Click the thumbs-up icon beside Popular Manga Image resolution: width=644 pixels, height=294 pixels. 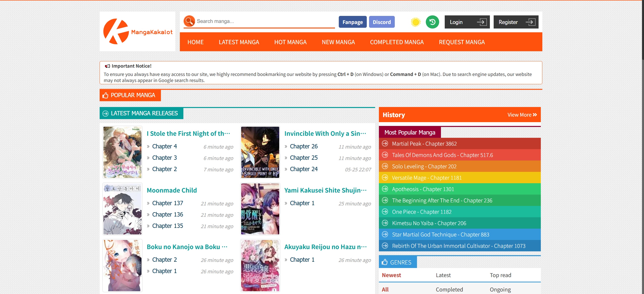point(105,95)
